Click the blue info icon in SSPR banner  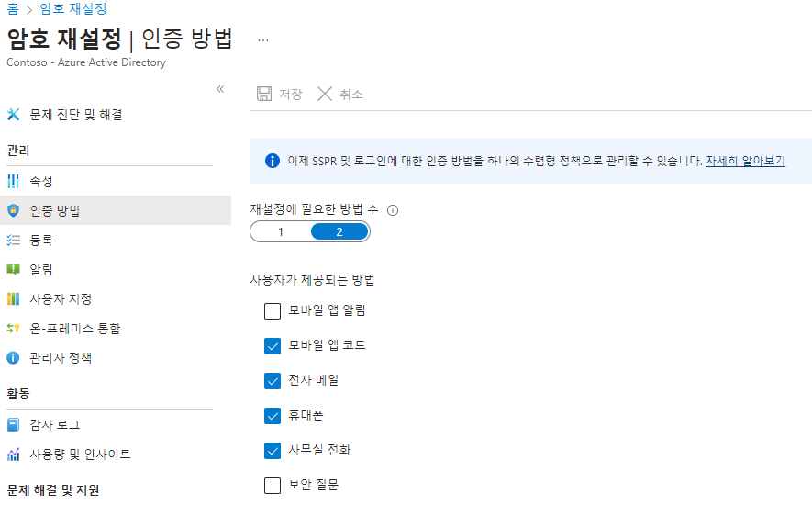tap(272, 161)
